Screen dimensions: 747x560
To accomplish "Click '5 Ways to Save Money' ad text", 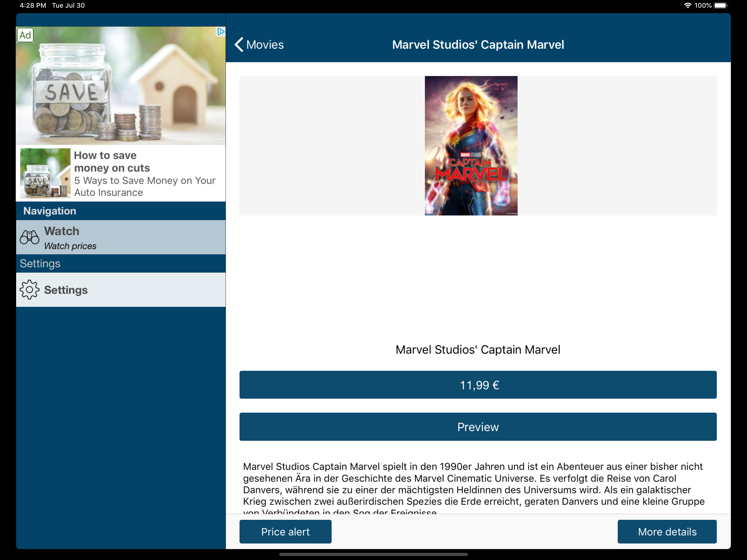I will pos(145,186).
